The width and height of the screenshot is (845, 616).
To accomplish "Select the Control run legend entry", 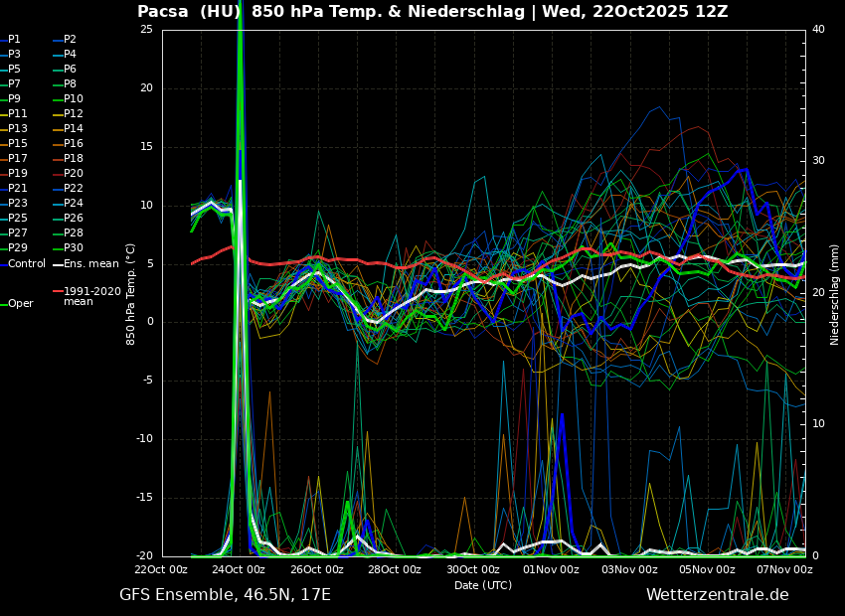I will (26, 264).
